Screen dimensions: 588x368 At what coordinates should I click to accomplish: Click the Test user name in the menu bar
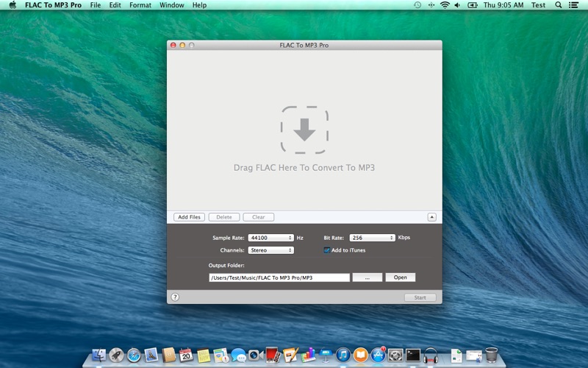[x=538, y=5]
